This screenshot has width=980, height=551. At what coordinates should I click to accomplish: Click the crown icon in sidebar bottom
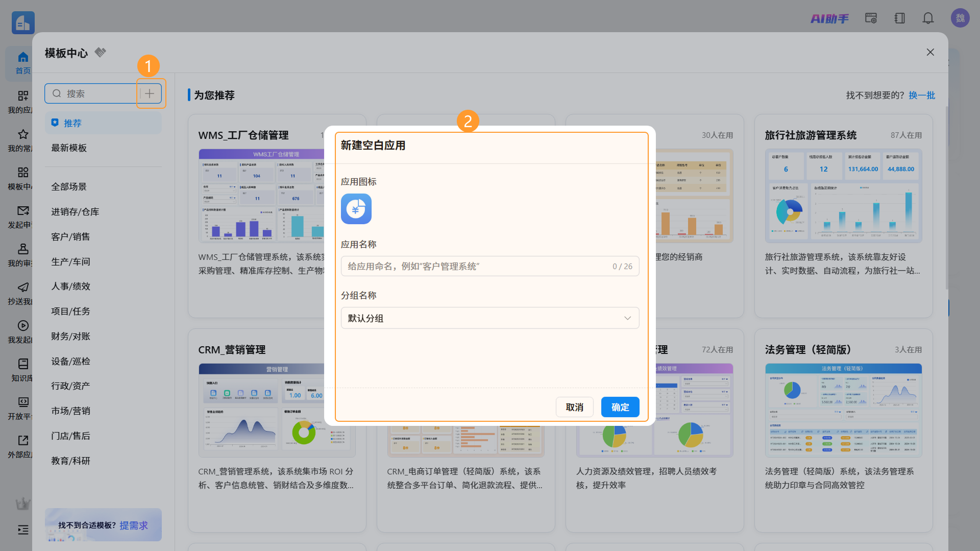22,504
